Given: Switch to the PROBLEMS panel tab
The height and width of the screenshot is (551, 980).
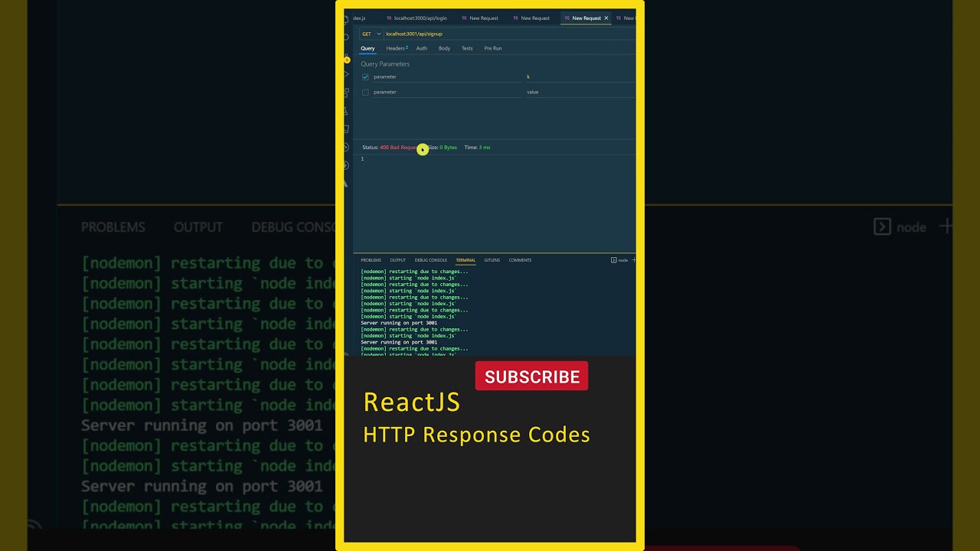Looking at the screenshot, I should tap(371, 260).
